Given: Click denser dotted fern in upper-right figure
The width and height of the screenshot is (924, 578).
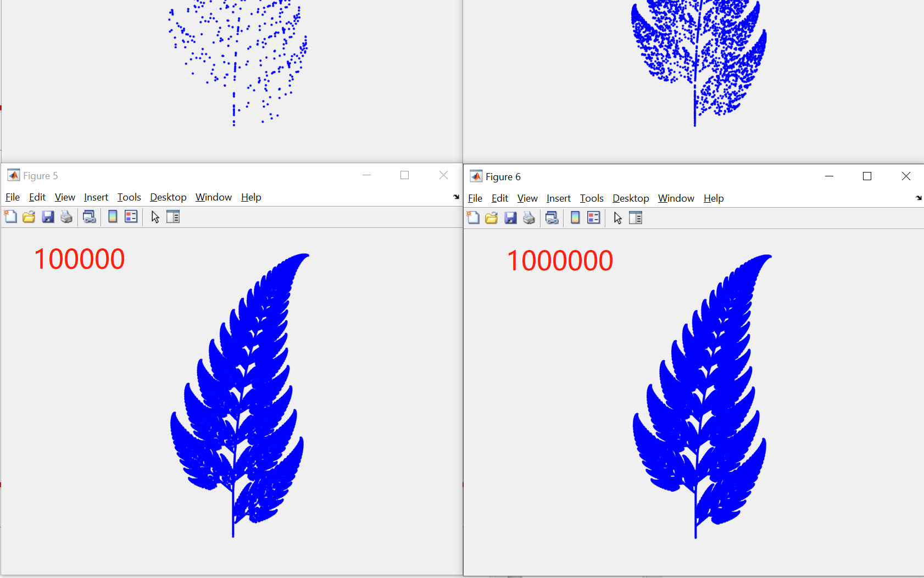Looking at the screenshot, I should [x=699, y=63].
